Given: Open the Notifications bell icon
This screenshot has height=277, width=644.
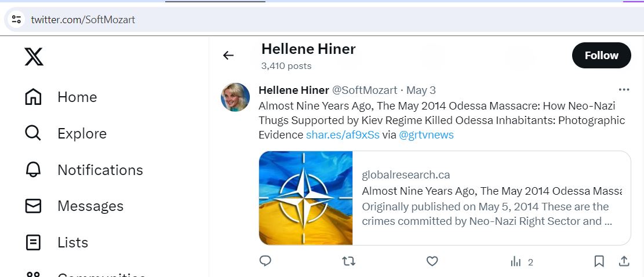Looking at the screenshot, I should tap(33, 169).
